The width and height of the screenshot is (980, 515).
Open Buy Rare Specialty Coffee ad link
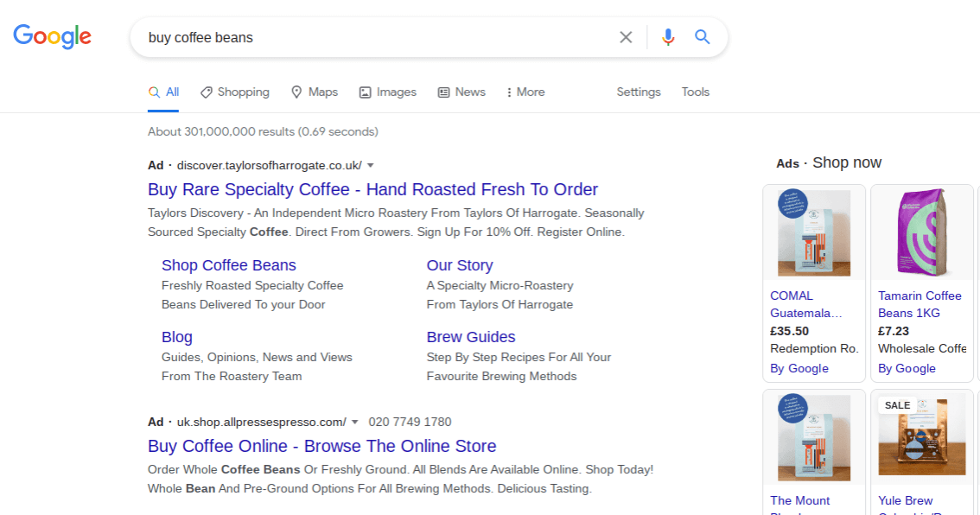[x=373, y=189]
